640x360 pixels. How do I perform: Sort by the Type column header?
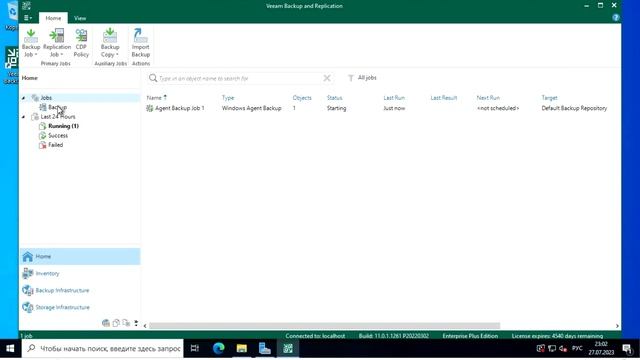pyautogui.click(x=228, y=98)
